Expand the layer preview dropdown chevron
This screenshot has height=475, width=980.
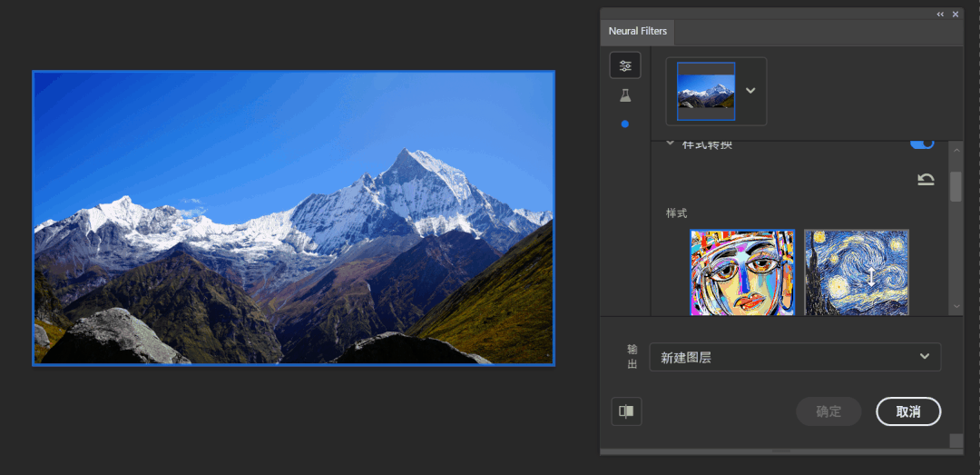click(750, 91)
